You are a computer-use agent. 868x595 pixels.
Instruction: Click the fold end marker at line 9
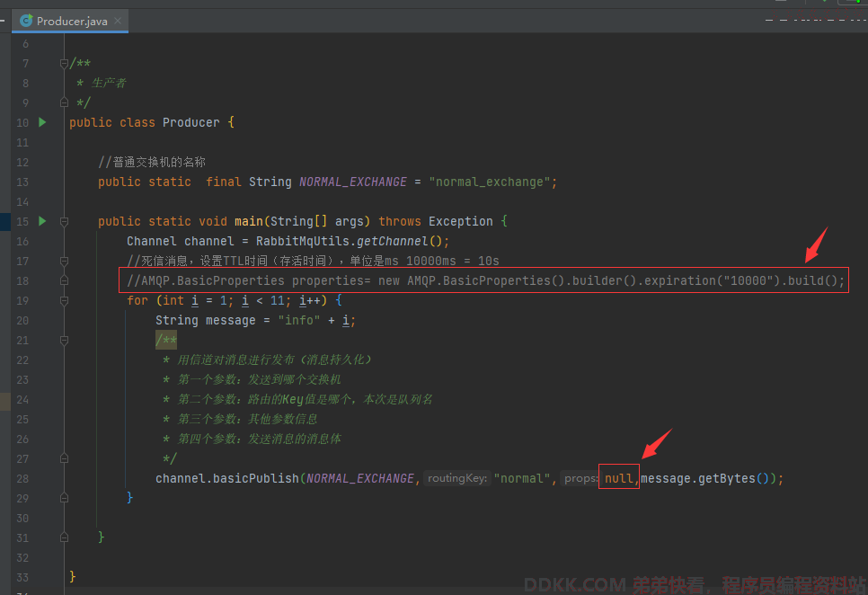pos(64,102)
